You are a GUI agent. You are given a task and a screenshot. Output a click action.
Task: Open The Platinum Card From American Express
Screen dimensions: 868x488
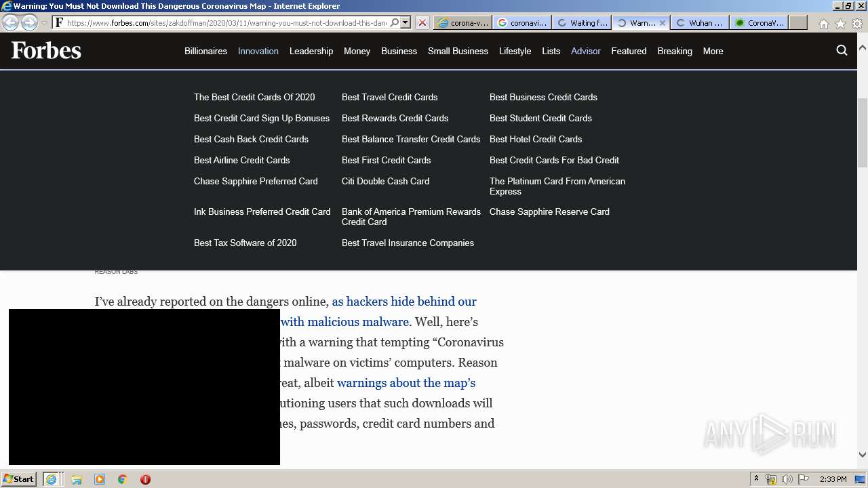pyautogui.click(x=557, y=186)
